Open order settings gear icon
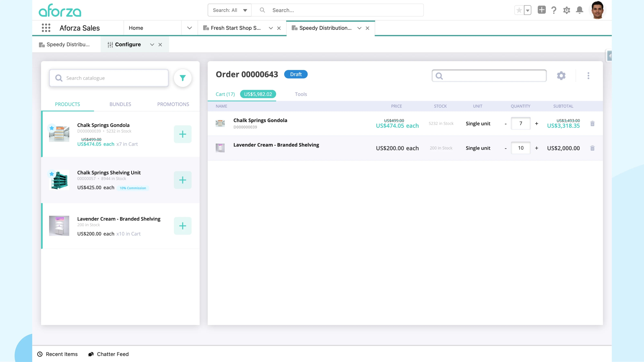The image size is (644, 362). (561, 76)
